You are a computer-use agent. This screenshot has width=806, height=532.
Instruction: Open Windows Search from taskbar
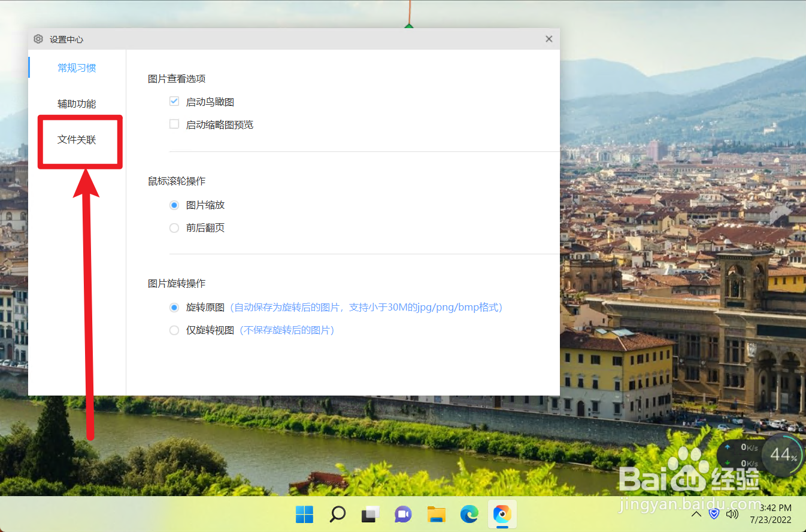337,514
